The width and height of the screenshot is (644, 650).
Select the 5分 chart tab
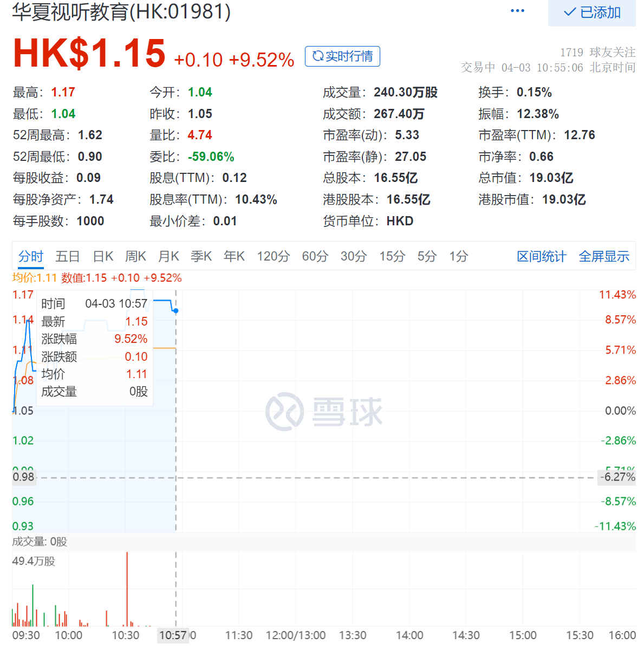click(x=427, y=256)
